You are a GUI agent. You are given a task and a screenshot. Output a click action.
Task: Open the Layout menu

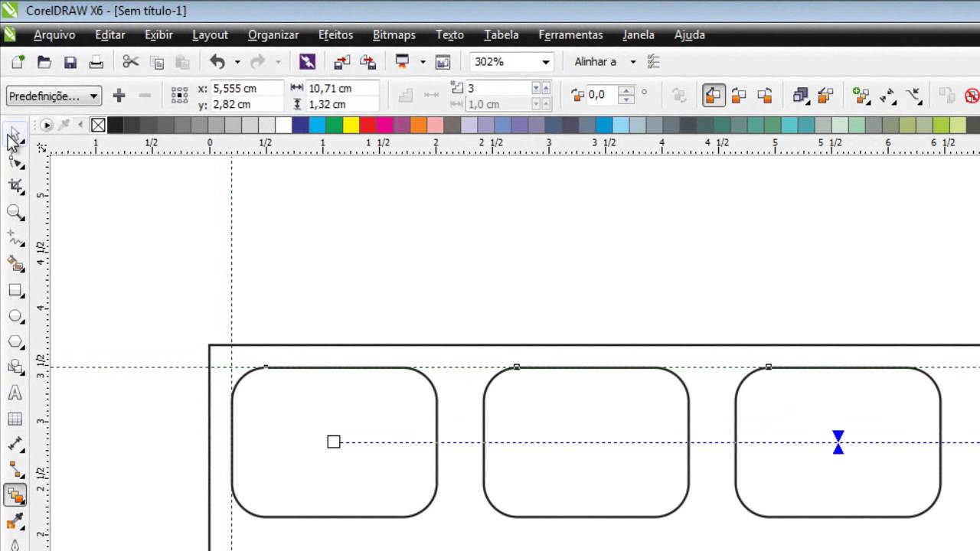210,34
